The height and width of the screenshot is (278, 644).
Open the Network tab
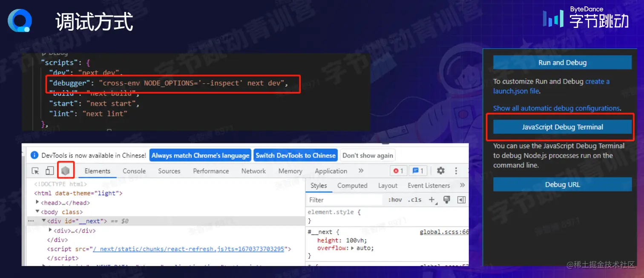point(253,171)
